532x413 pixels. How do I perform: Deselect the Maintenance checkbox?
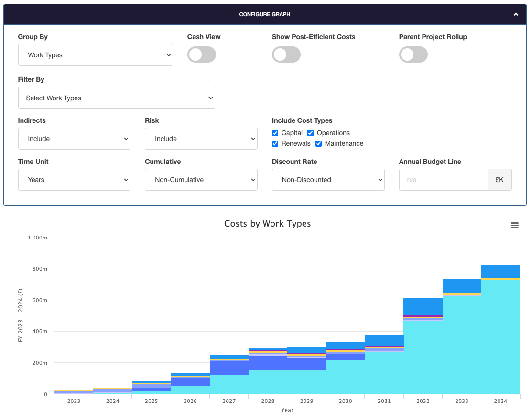tap(319, 144)
